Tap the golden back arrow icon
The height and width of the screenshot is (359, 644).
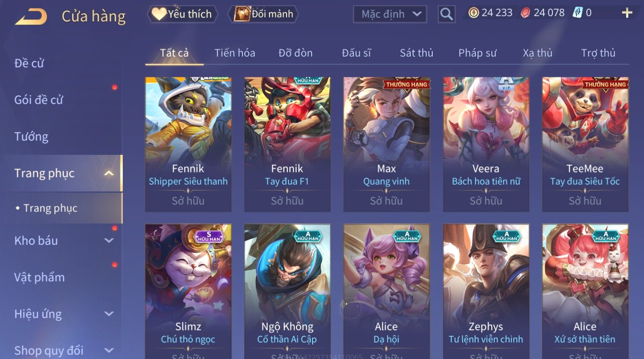pyautogui.click(x=31, y=17)
